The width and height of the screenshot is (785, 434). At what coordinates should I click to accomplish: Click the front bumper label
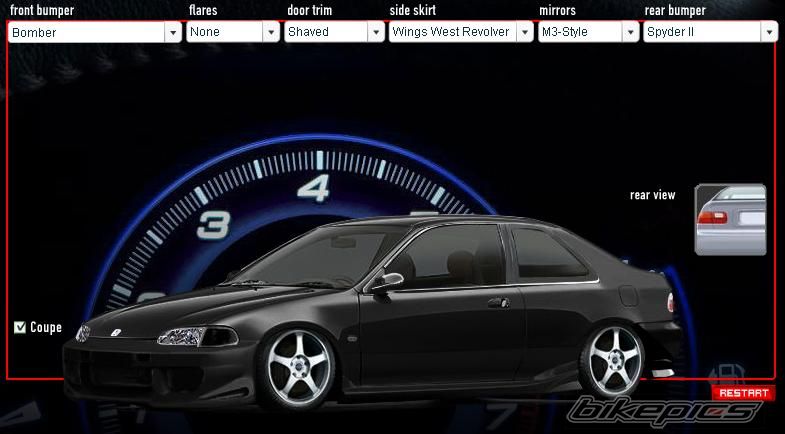[42, 11]
